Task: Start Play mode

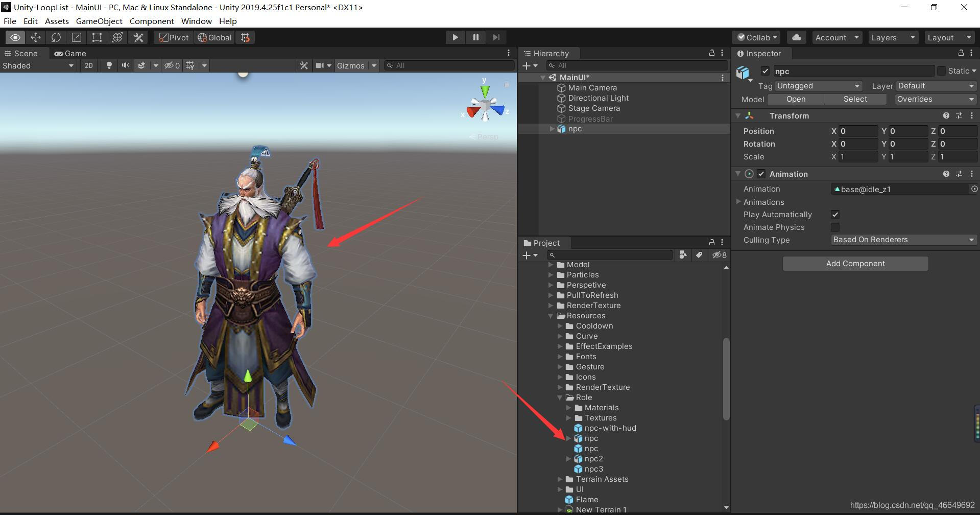Action: (x=455, y=37)
